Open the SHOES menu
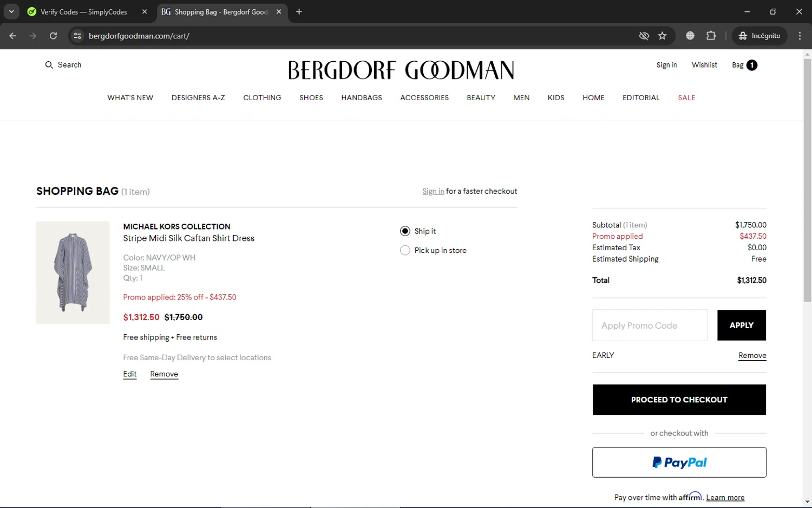Screen dimensions: 812x508 [x=311, y=98]
